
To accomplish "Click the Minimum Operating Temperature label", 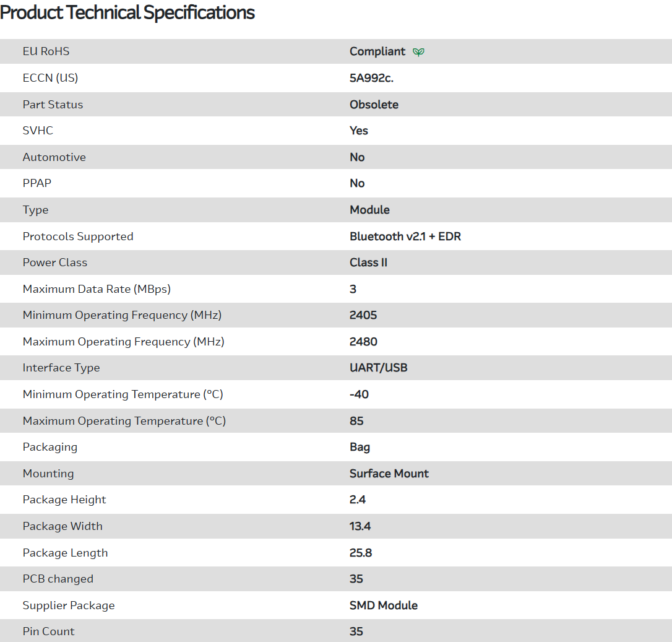I will 123,394.
